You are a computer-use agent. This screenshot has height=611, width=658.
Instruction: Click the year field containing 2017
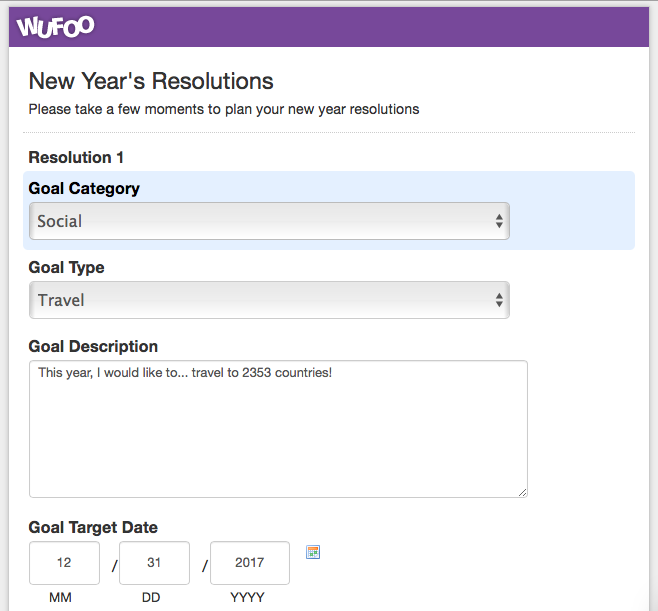click(x=250, y=563)
